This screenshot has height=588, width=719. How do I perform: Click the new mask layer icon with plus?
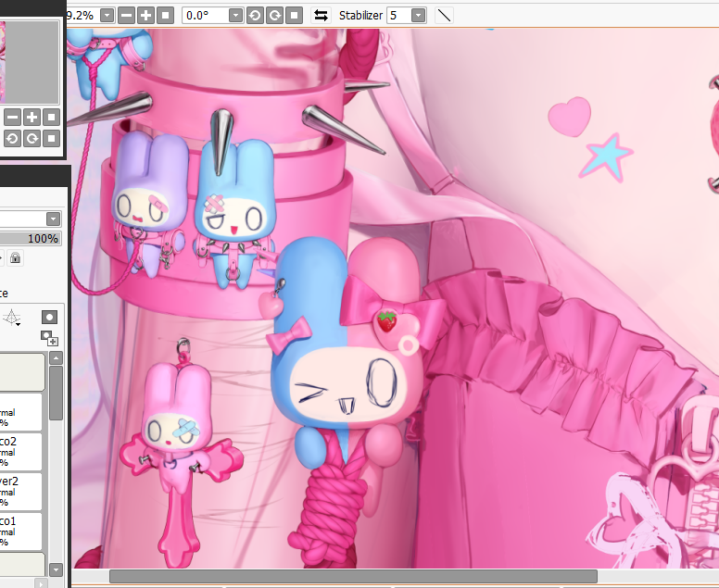click(x=49, y=338)
